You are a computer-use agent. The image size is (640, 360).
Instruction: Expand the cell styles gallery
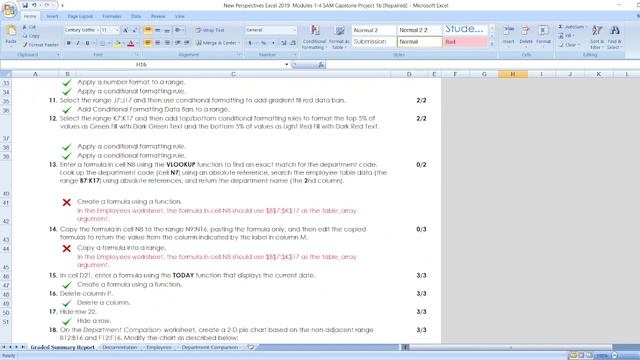[x=492, y=44]
